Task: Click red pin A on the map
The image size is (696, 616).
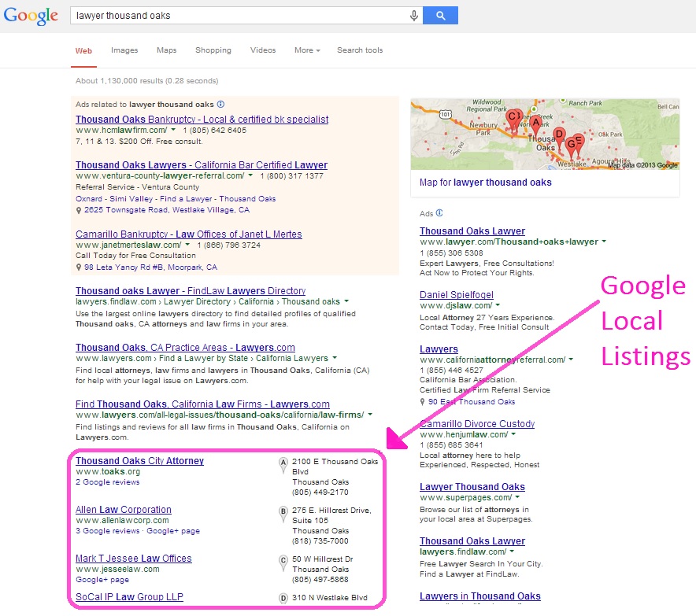Action: 536,126
